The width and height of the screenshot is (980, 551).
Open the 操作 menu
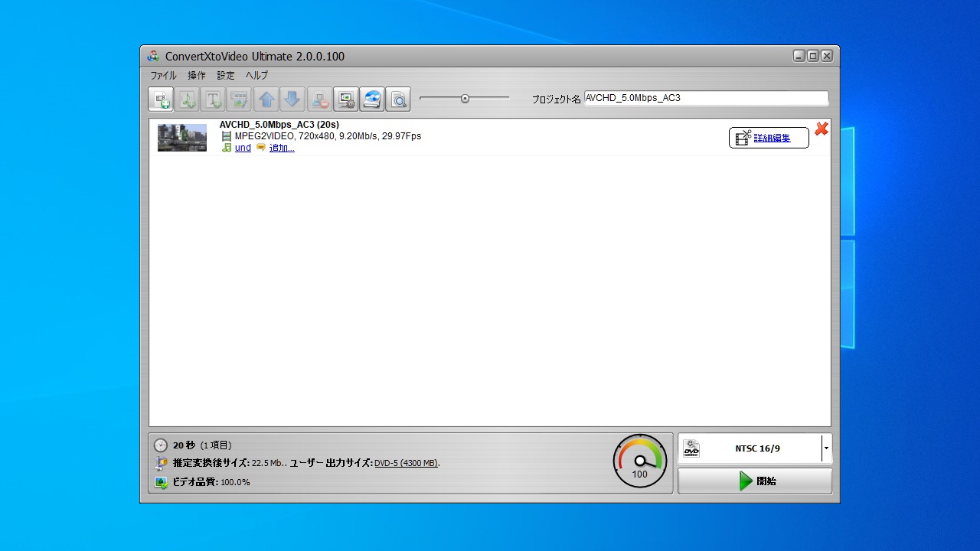[x=197, y=76]
